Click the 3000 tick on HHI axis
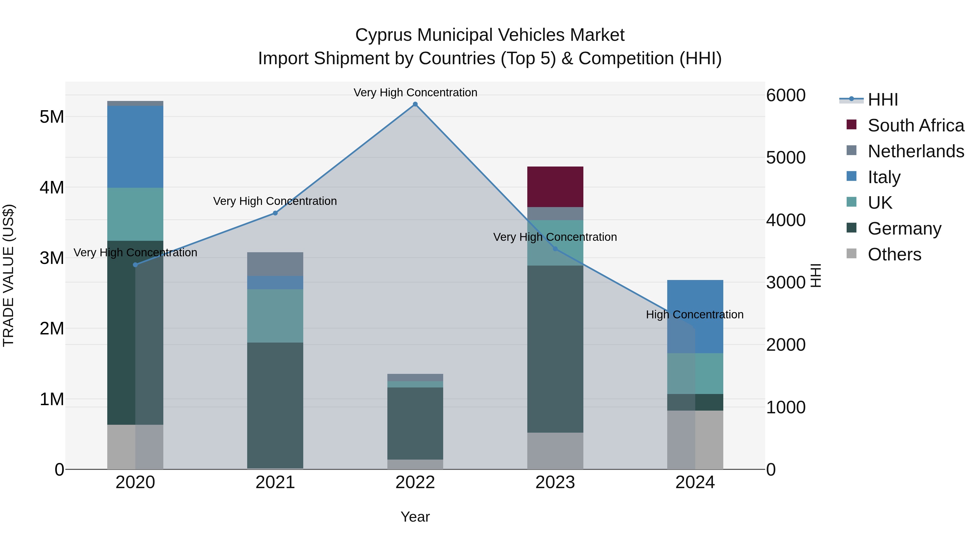This screenshot has width=980, height=551. click(786, 282)
